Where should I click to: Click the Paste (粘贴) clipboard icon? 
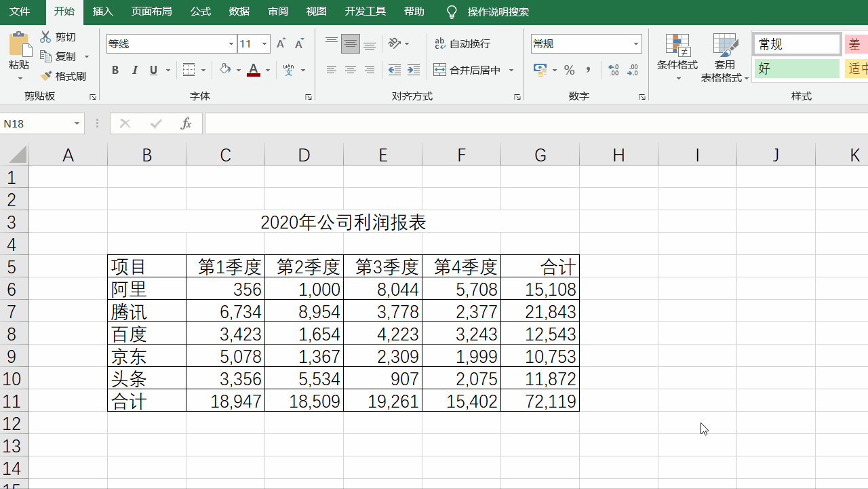pyautogui.click(x=20, y=44)
